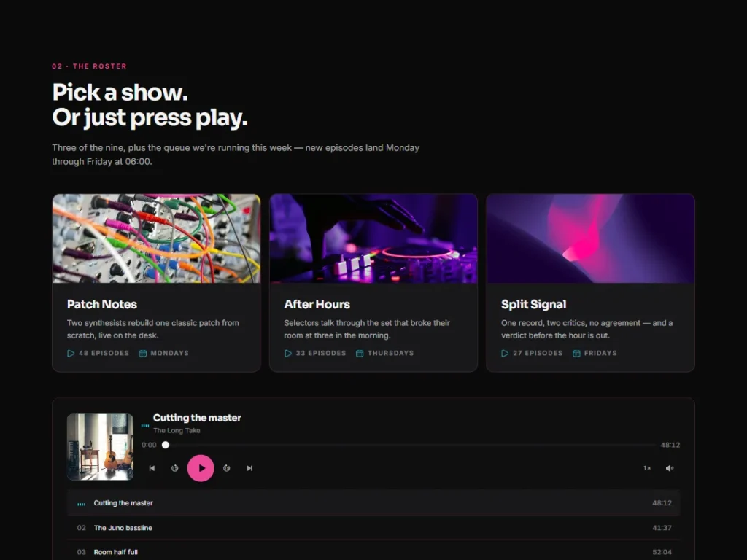
Task: Click the calendar icon beside Mondays
Action: pos(142,354)
